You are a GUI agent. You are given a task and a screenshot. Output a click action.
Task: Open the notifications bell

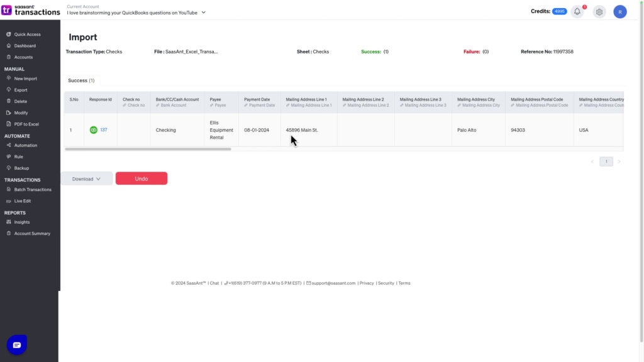coord(577,11)
